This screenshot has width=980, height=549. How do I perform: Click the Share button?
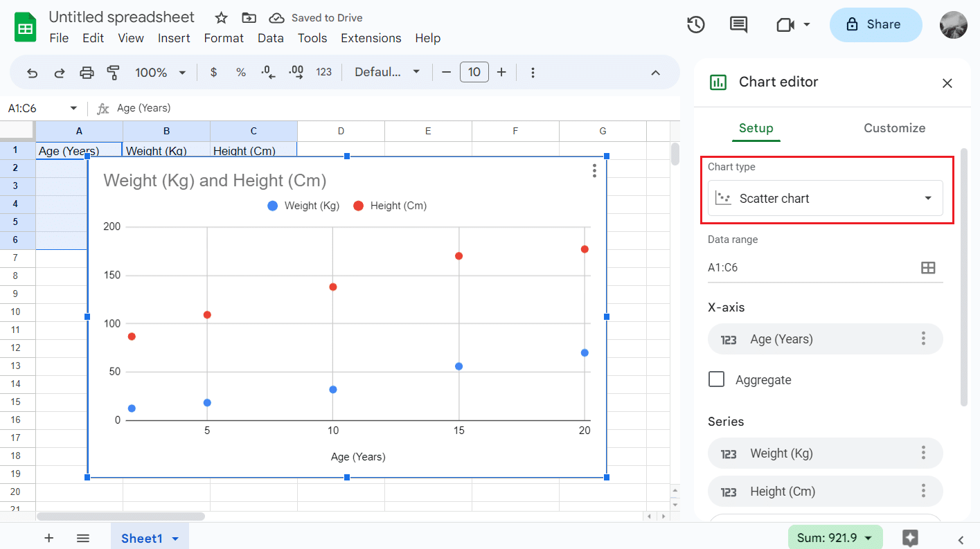(x=875, y=25)
